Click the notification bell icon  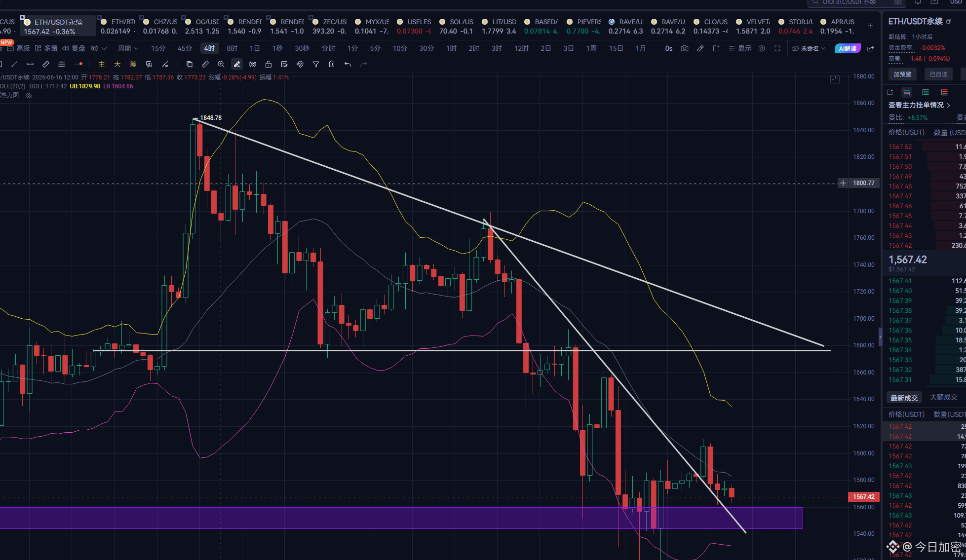(x=918, y=2)
